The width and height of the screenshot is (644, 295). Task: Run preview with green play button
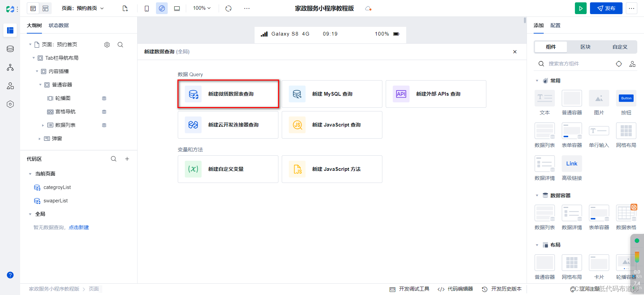point(581,8)
